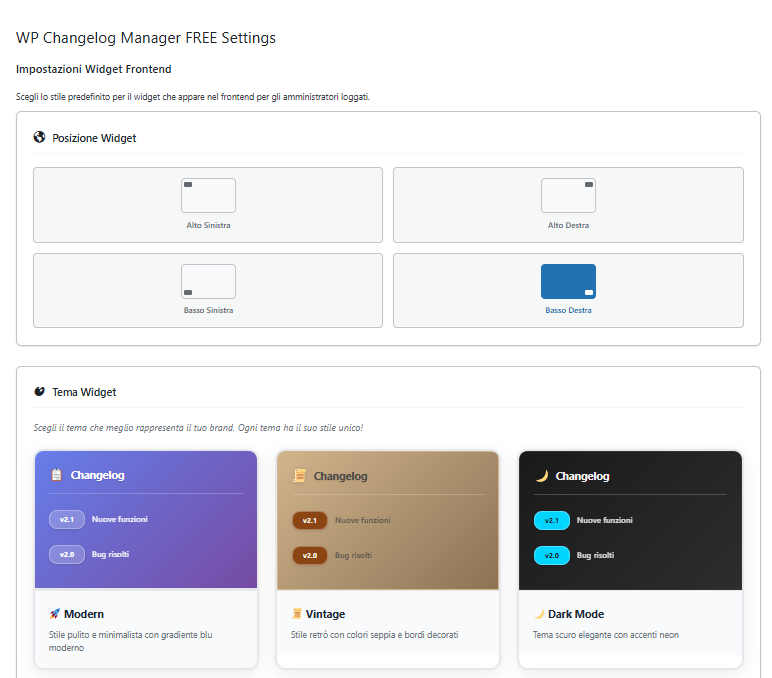The width and height of the screenshot is (772, 678).
Task: Click the 'Scegli il tema che meglio' hint text
Action: pos(198,427)
